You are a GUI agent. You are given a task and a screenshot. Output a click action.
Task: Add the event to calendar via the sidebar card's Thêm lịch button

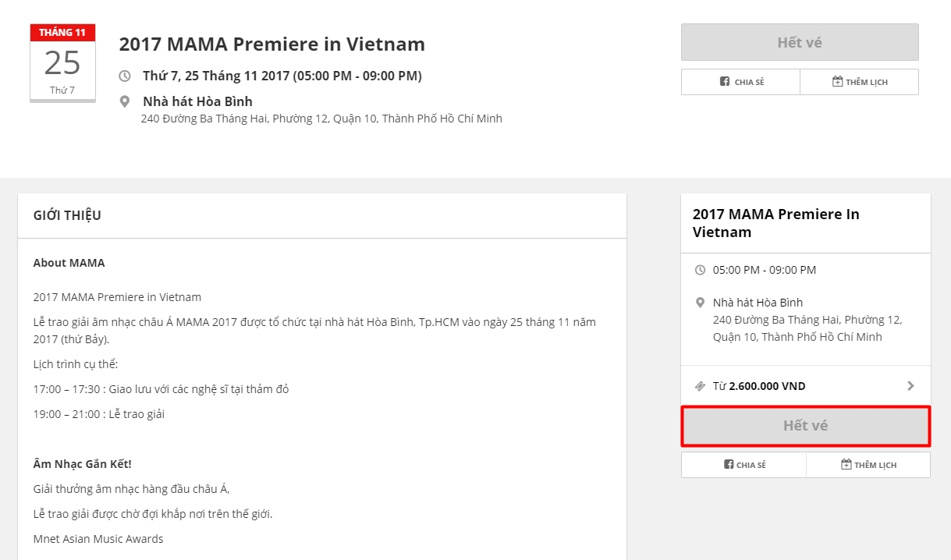[x=868, y=465]
